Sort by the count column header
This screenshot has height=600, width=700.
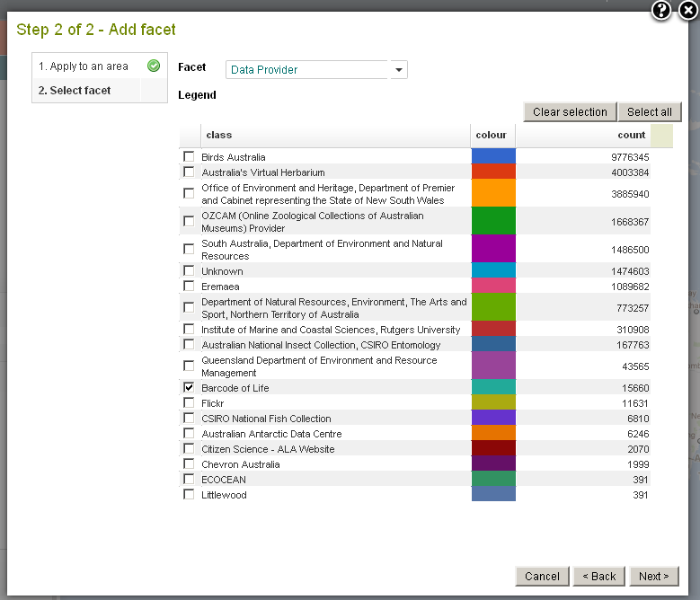(632, 135)
